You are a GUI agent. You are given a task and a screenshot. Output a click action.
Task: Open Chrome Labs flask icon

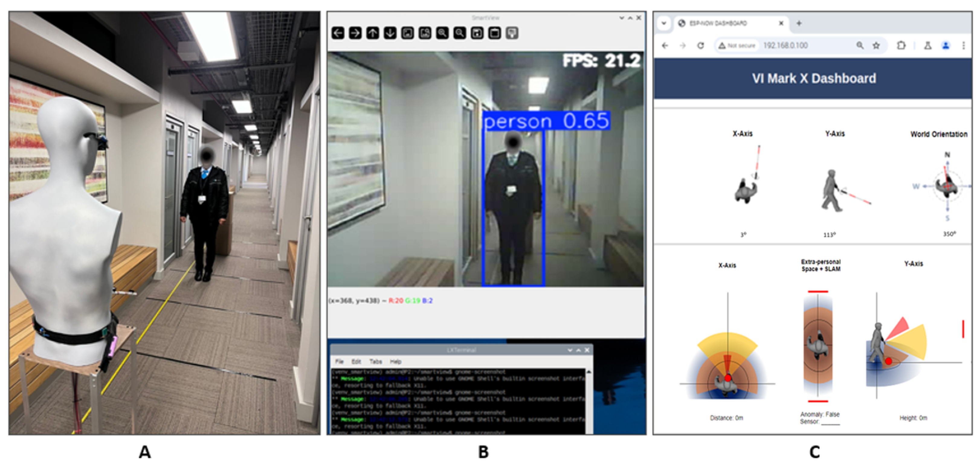(x=928, y=46)
